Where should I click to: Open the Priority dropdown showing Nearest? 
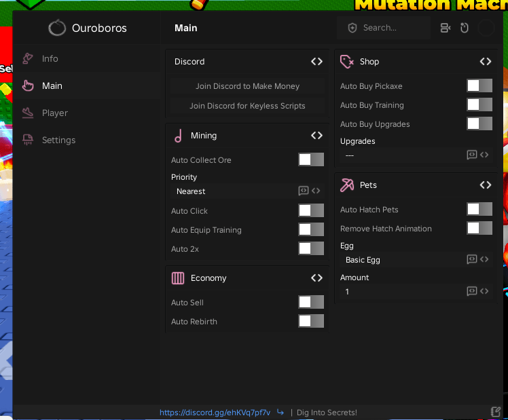coord(247,191)
